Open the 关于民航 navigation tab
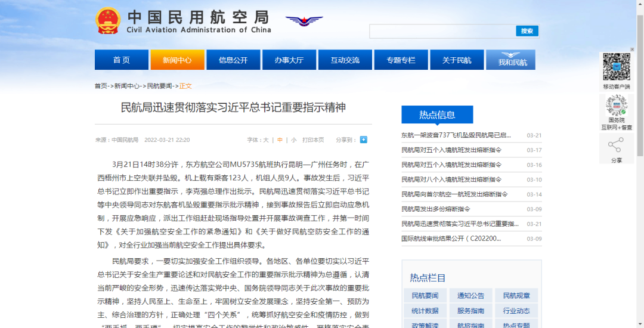644x328 pixels. (457, 60)
